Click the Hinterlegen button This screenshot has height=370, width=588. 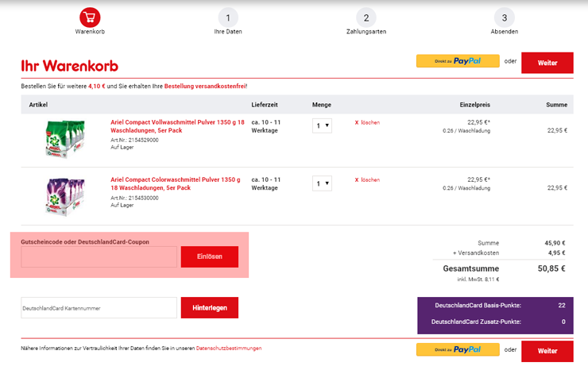[x=210, y=308]
